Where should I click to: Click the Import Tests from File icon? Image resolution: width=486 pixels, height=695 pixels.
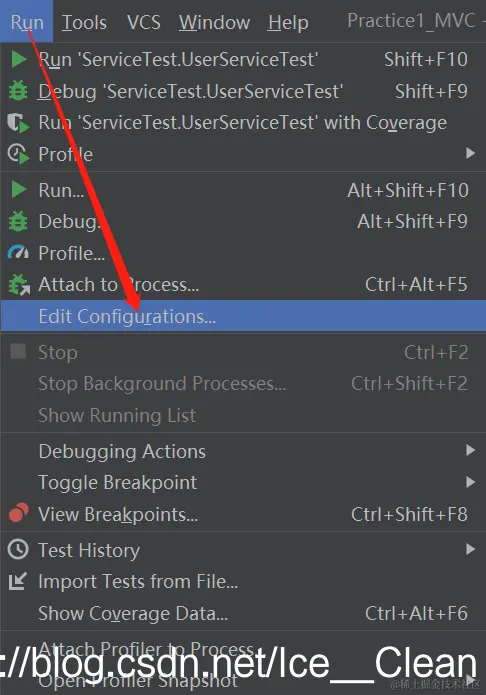pos(18,582)
